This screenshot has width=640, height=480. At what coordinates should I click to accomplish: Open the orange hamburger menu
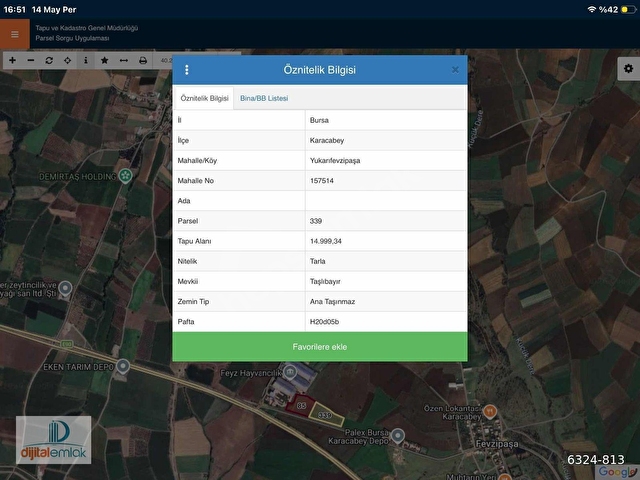[15, 34]
